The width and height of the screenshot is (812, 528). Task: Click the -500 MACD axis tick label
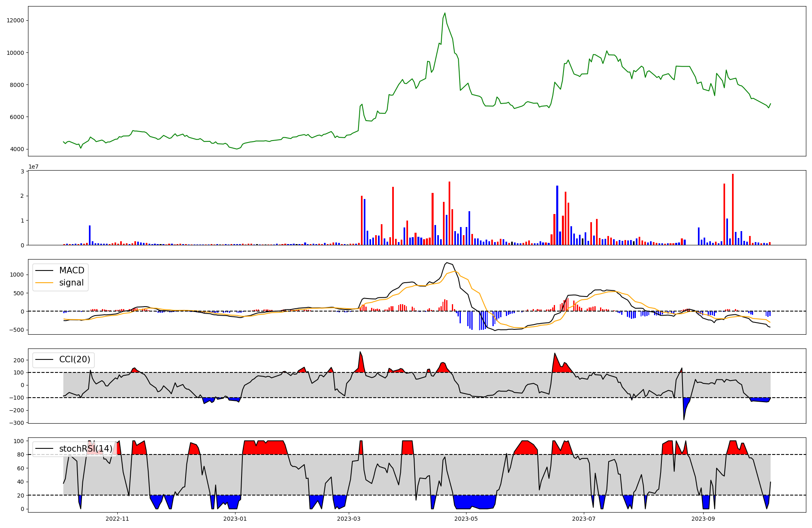17,330
